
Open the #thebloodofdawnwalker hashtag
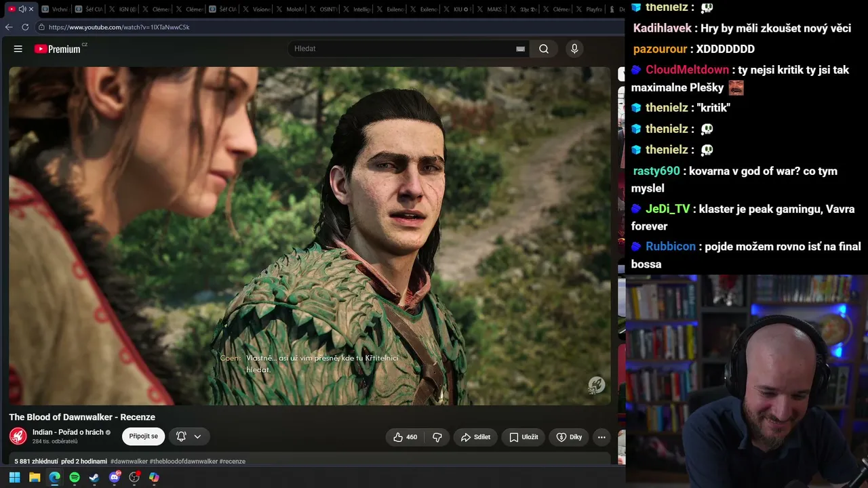click(x=184, y=462)
